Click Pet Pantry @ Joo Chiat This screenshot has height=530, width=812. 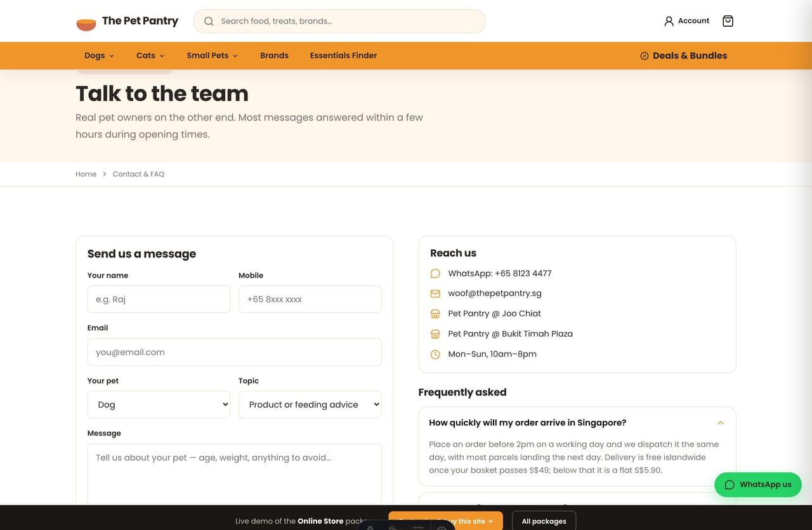tap(495, 314)
